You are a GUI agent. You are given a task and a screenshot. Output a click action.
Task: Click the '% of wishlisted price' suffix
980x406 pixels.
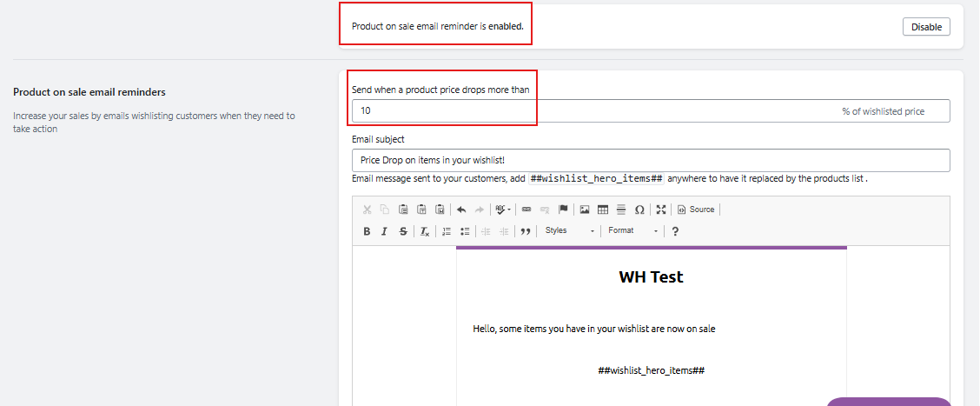[883, 111]
